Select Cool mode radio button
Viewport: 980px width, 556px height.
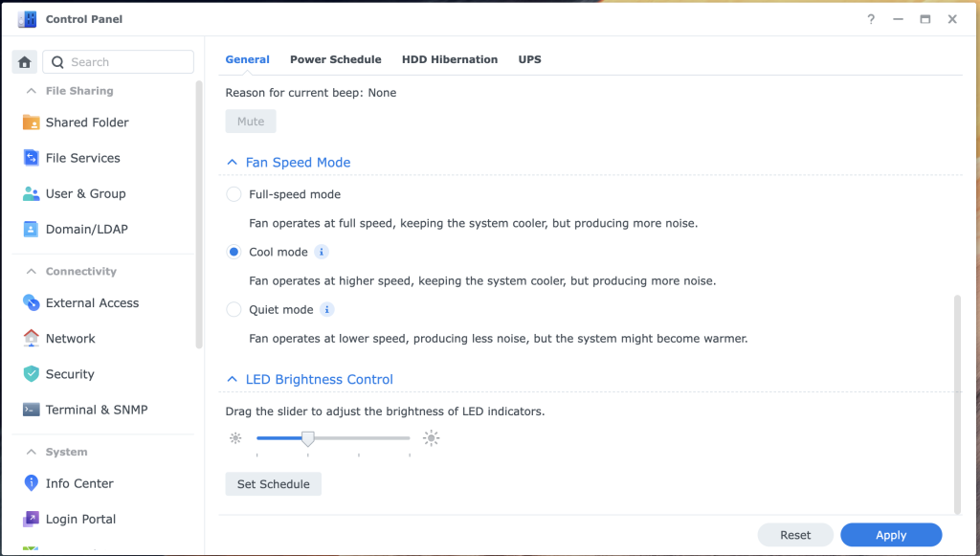pos(234,252)
